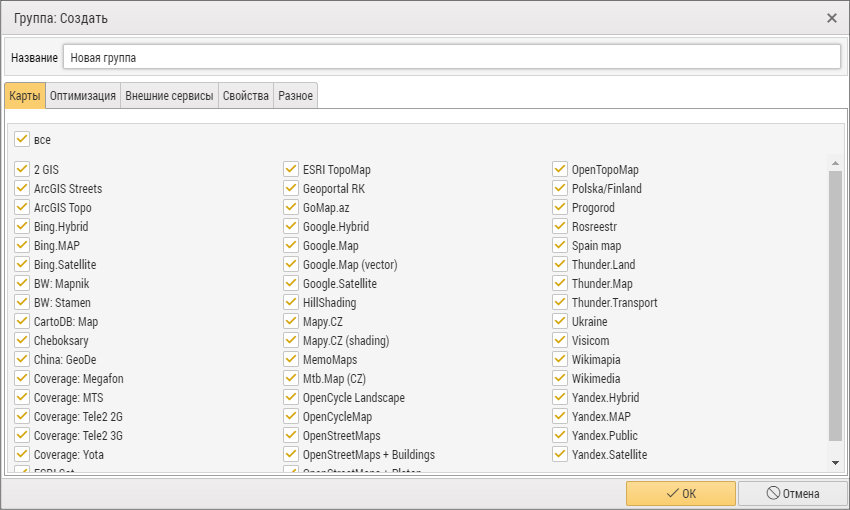Toggle Geoportal RK checkbox

[291, 188]
